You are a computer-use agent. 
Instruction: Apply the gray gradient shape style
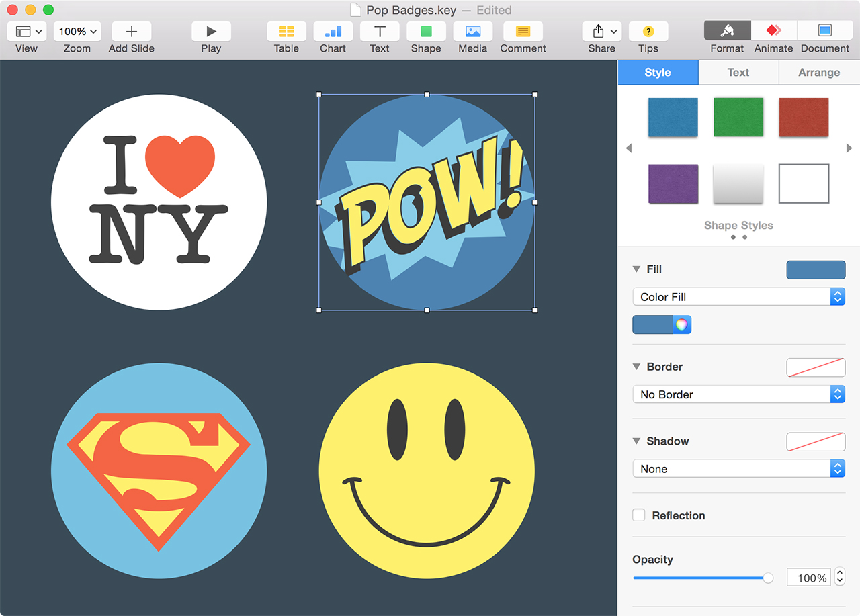[738, 183]
